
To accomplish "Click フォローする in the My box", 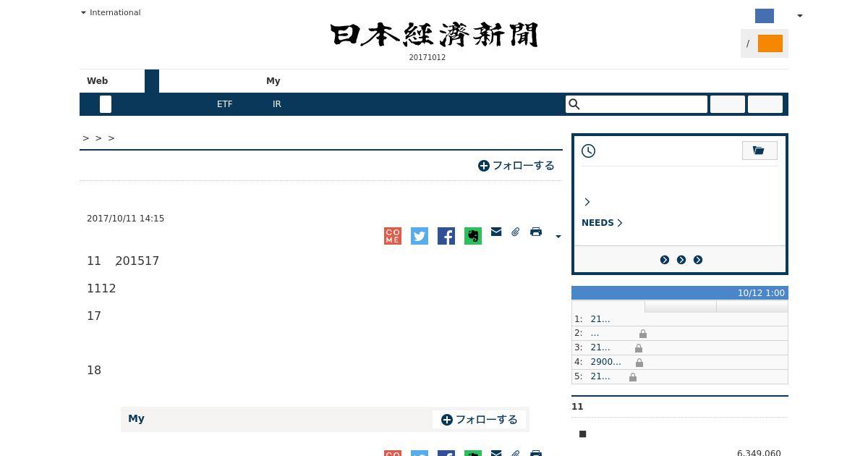I will point(480,420).
